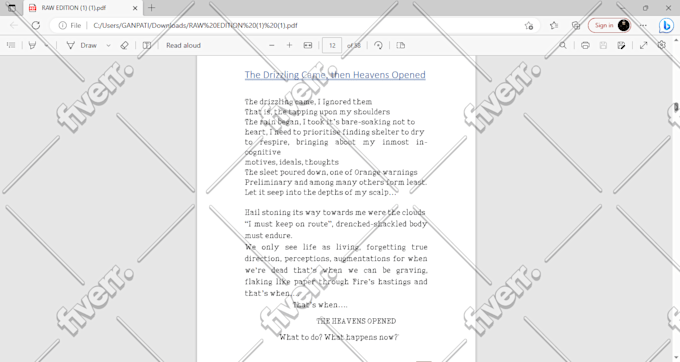
Task: Expand the Draw options dropdown
Action: [108, 45]
